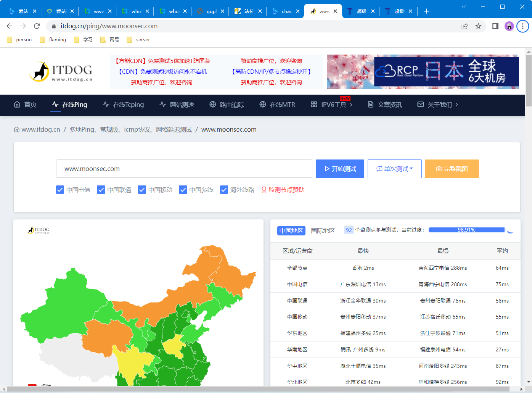Click the 多地Ping breadcrumb link
This screenshot has height=393, width=532.
[131, 130]
